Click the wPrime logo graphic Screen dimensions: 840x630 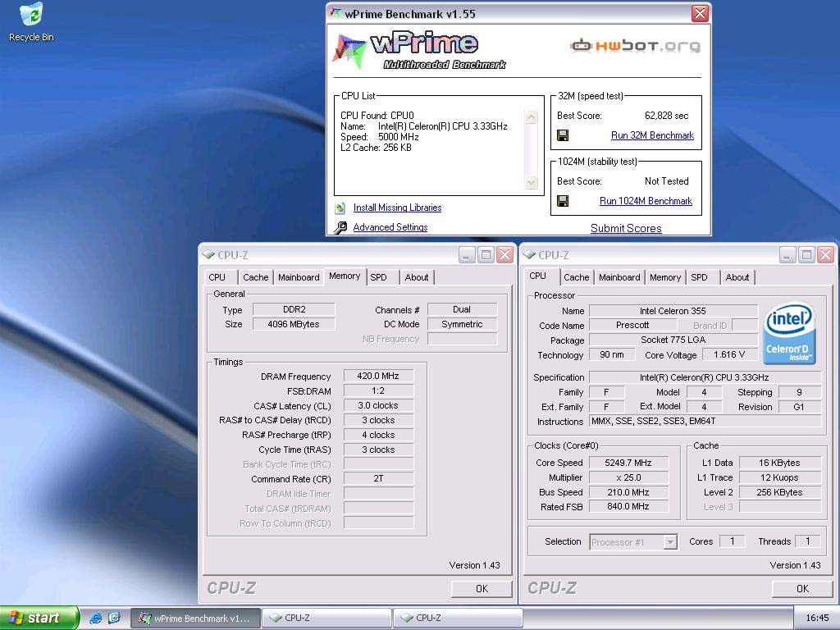(x=419, y=50)
